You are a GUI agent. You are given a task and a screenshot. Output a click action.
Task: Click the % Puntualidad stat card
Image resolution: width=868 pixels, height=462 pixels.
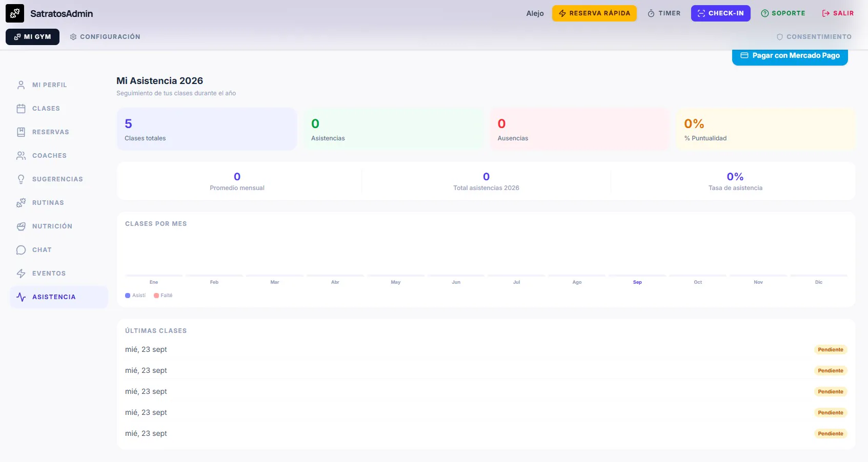[766, 129]
